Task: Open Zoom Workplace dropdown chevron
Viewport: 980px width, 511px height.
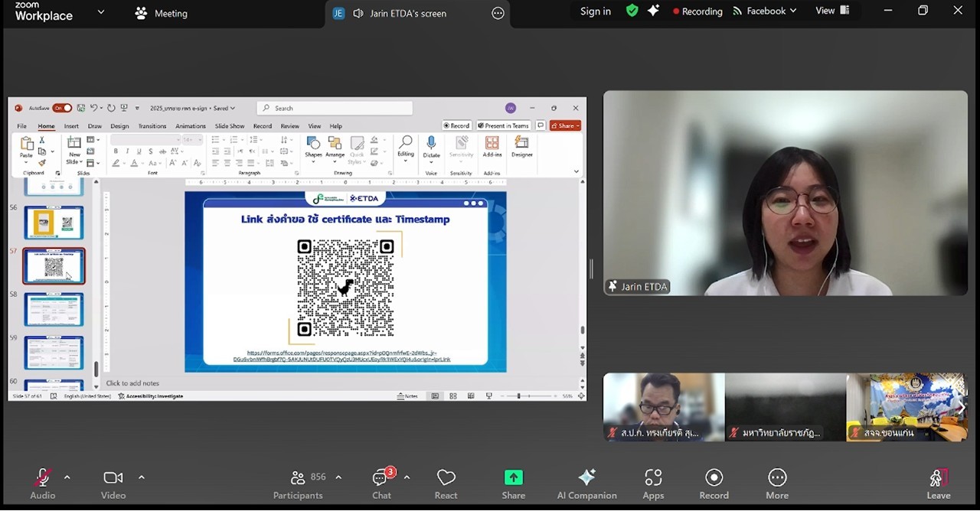Action: click(x=101, y=12)
